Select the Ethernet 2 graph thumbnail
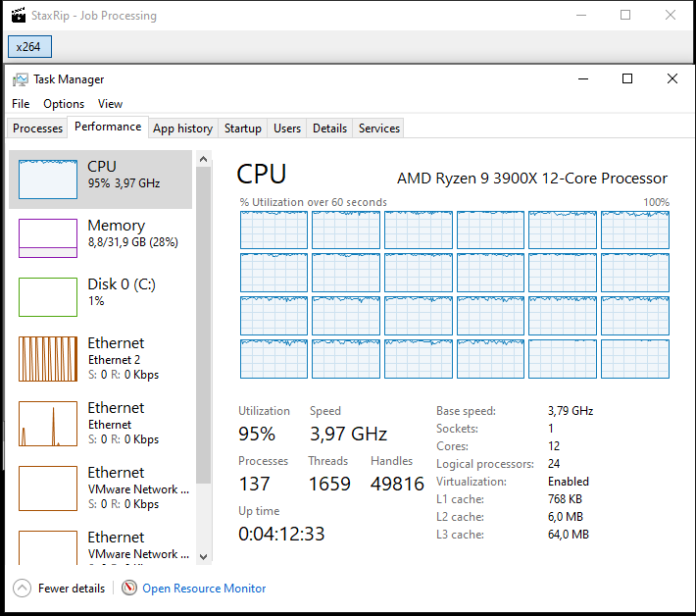The image size is (696, 616). (x=48, y=359)
